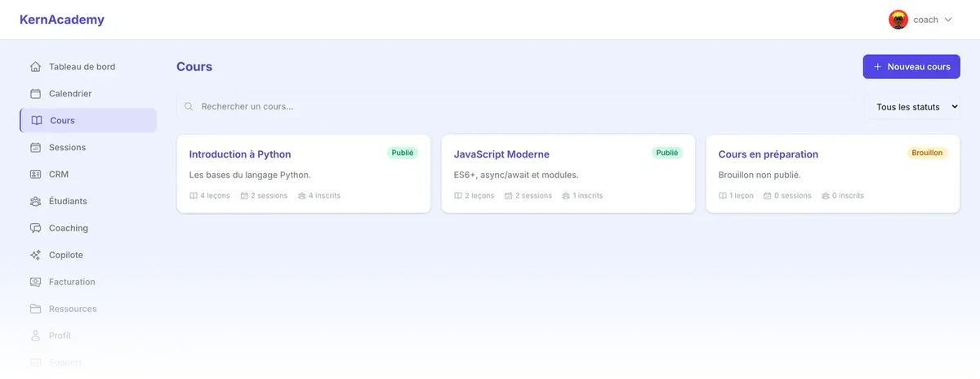
Task: Click the Ressources folder icon
Action: coord(35,310)
